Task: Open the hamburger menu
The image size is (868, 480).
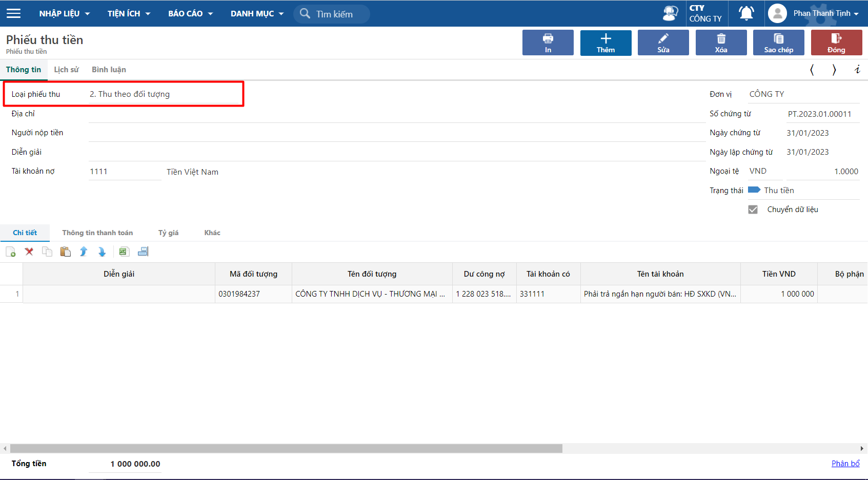Action: pyautogui.click(x=14, y=13)
